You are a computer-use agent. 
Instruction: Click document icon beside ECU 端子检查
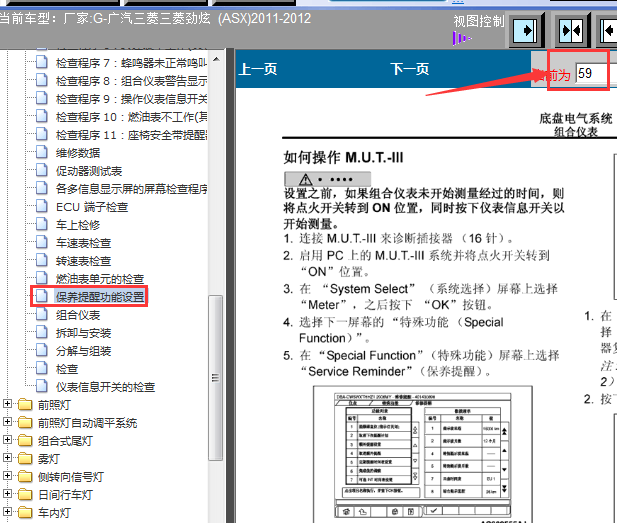pyautogui.click(x=42, y=206)
